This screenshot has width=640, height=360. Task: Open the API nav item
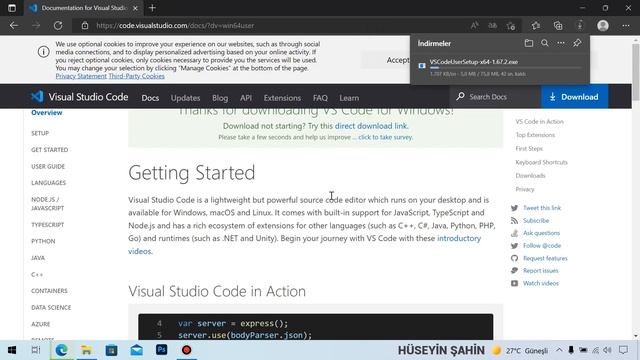coord(246,98)
